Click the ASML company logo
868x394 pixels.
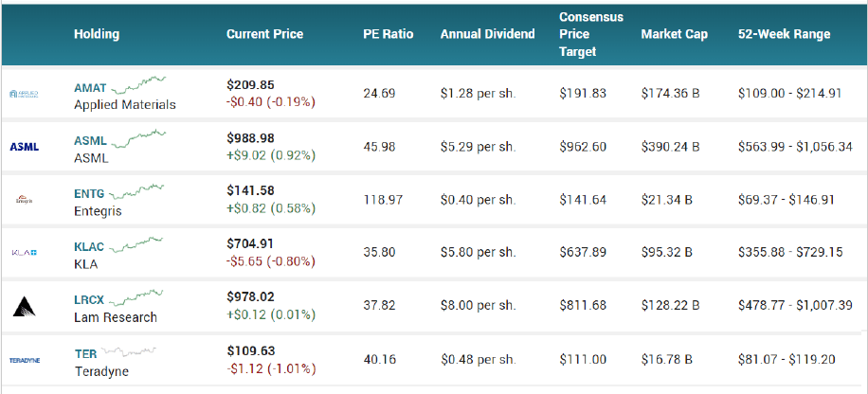tap(23, 147)
